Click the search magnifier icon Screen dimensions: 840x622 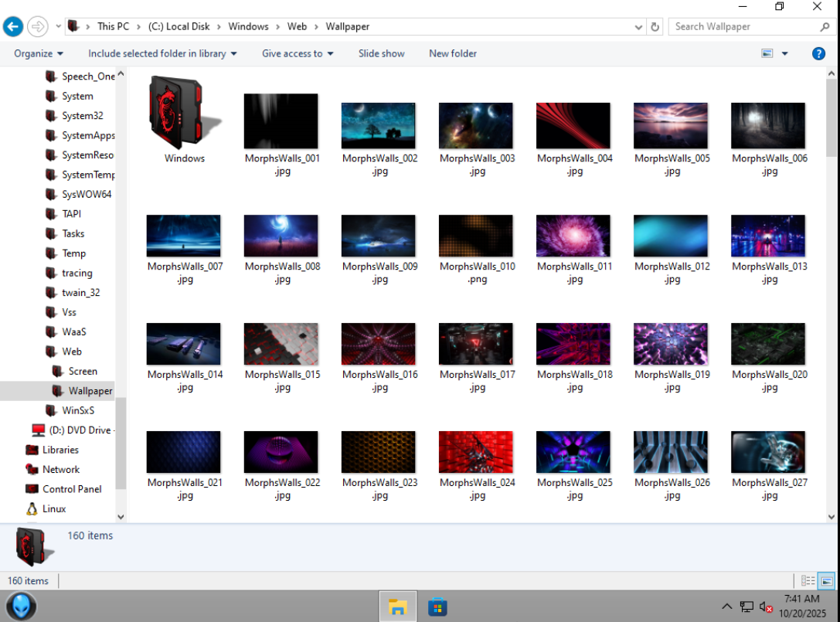point(825,26)
